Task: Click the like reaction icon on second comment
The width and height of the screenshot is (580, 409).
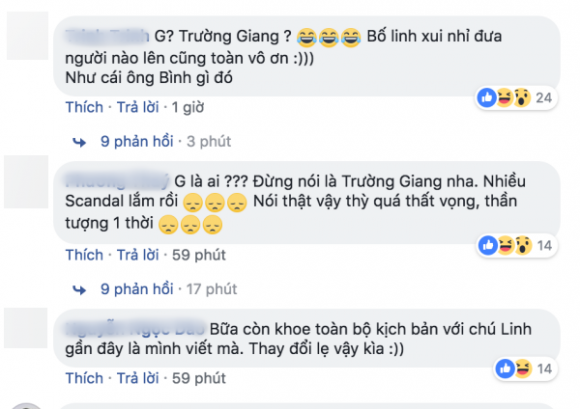Action: [488, 245]
